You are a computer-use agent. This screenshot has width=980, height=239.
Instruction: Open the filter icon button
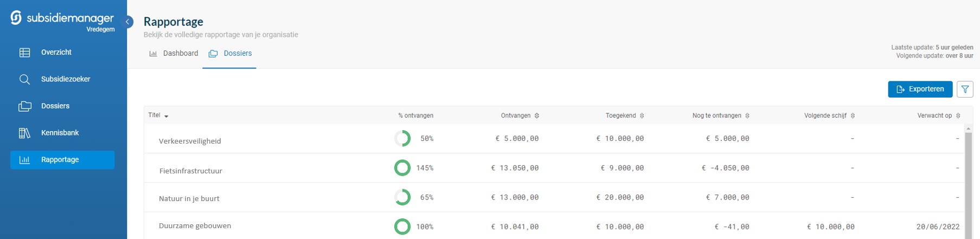965,89
